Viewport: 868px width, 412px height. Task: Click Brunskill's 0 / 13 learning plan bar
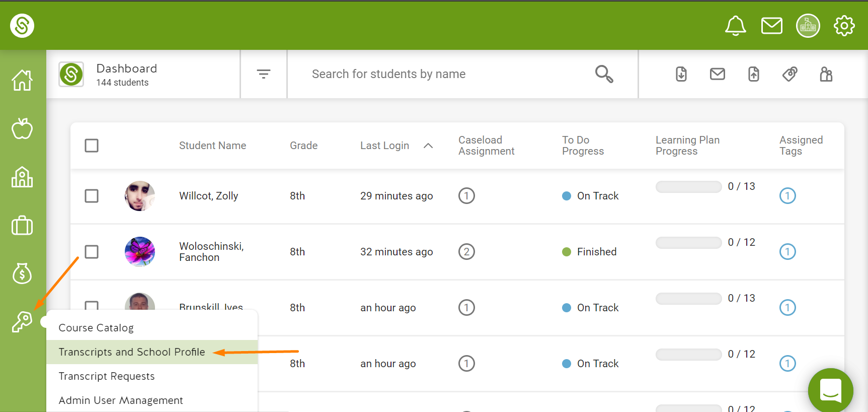(x=688, y=298)
